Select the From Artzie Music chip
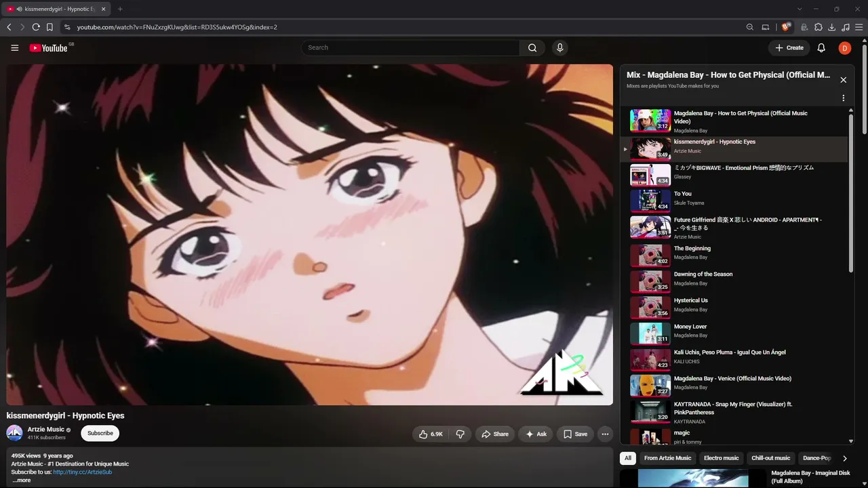This screenshot has height=488, width=868. pos(668,458)
